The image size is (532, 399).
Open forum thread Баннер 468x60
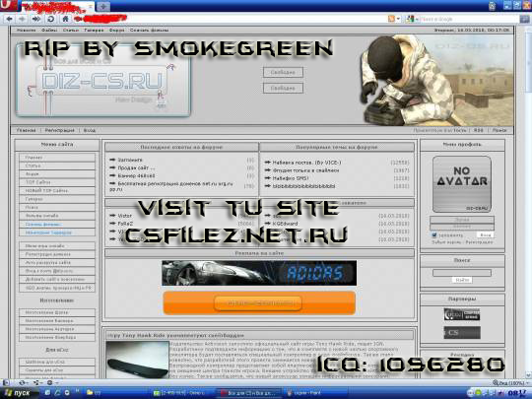[136, 175]
